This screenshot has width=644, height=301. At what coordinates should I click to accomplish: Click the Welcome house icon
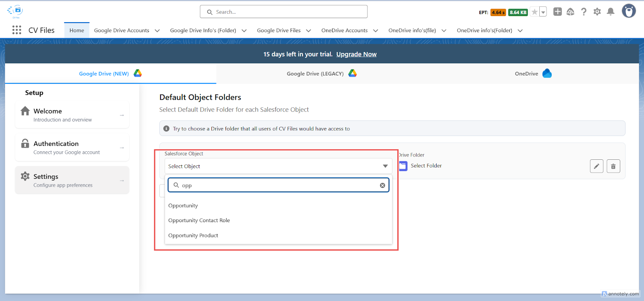(x=25, y=111)
